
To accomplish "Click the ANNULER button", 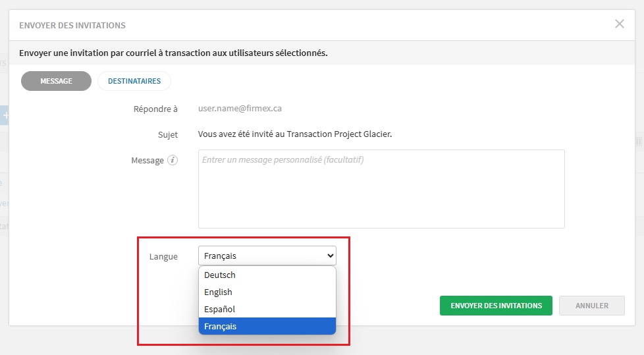I will [x=592, y=306].
